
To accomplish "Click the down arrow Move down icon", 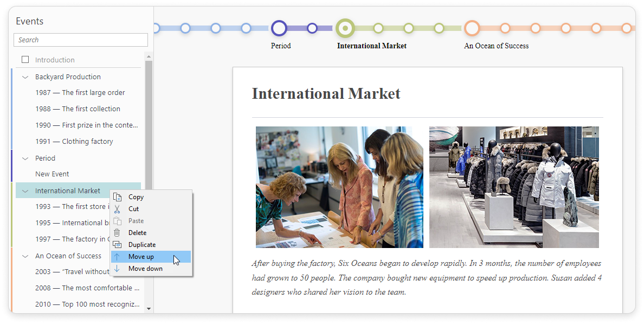I will pos(117,269).
